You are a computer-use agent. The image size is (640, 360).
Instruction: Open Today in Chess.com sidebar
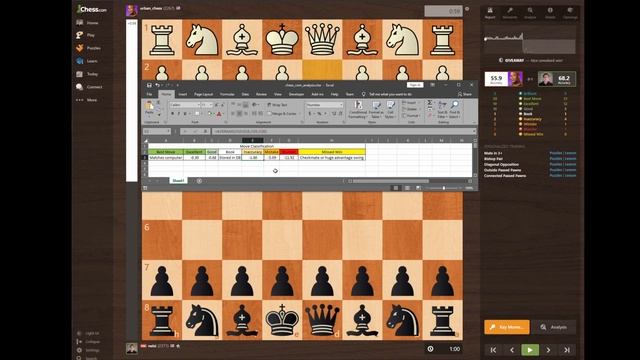tap(87, 74)
